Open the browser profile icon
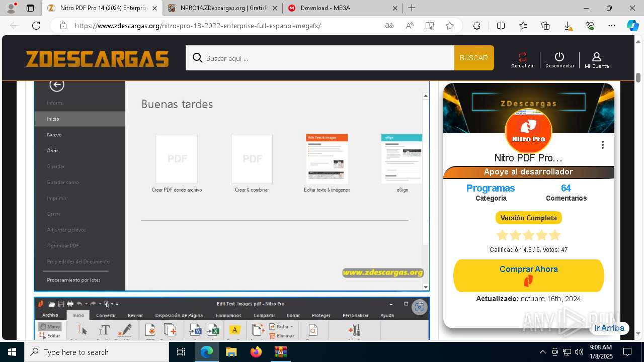Viewport: 644px width, 362px height. pyautogui.click(x=11, y=8)
